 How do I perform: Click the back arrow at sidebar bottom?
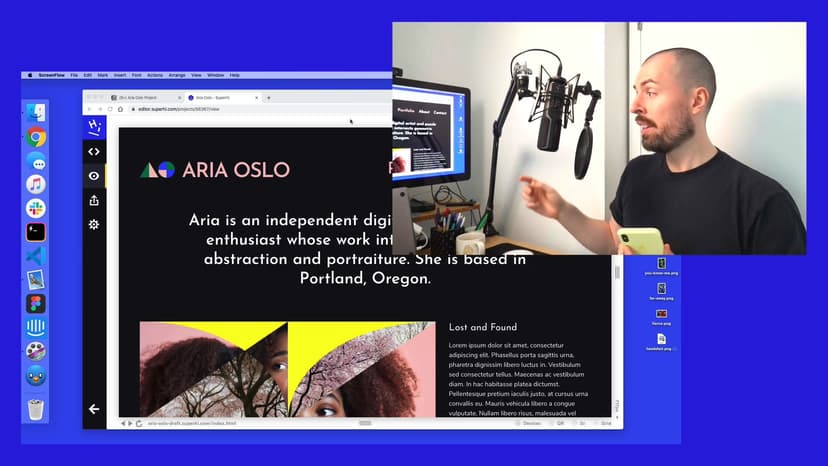click(x=94, y=409)
